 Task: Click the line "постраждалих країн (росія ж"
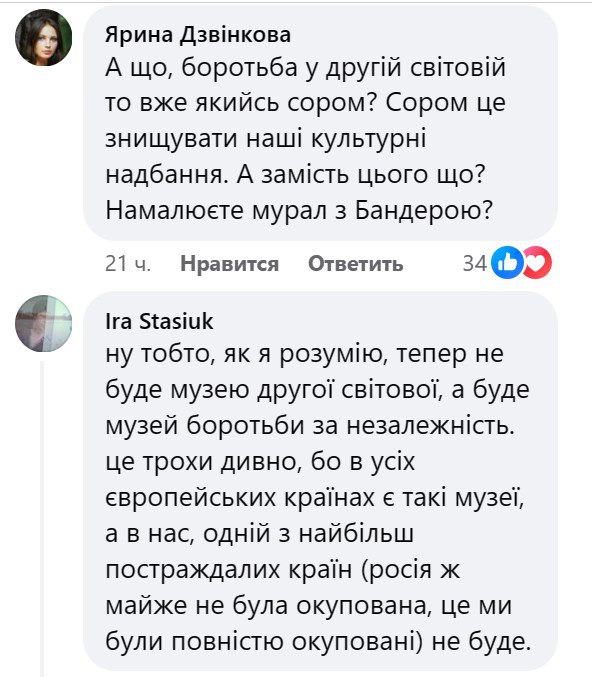click(x=282, y=570)
